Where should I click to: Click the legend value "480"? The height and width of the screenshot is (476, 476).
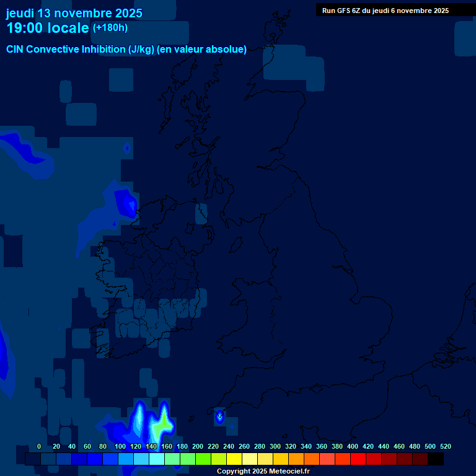pos(414,446)
